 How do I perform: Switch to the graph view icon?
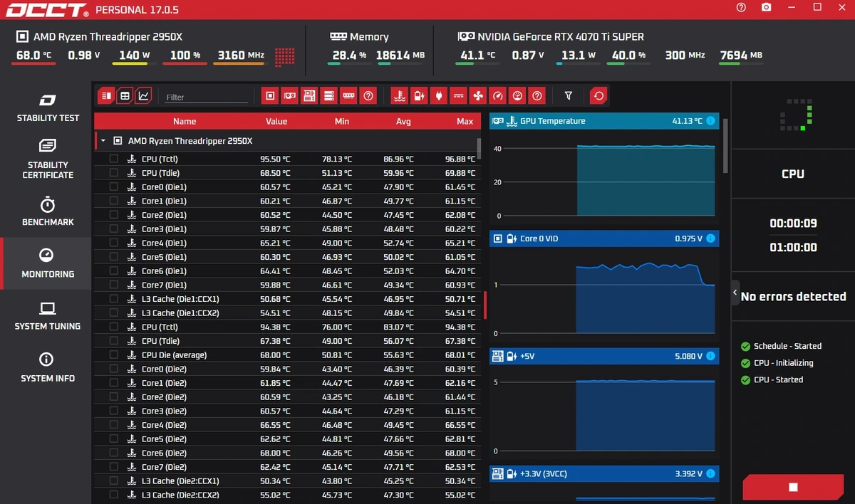[144, 95]
